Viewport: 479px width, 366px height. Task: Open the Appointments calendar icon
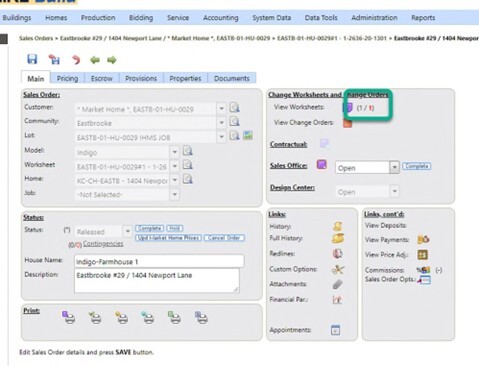pos(336,330)
